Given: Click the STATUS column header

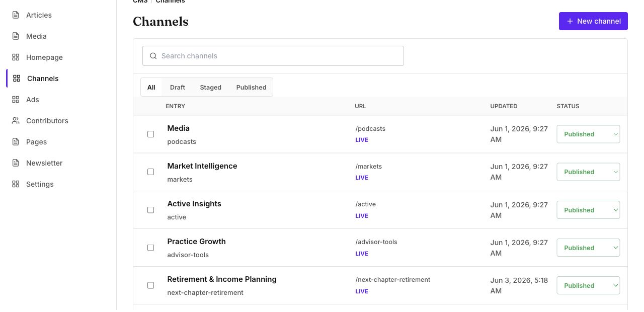Looking at the screenshot, I should pos(568,106).
